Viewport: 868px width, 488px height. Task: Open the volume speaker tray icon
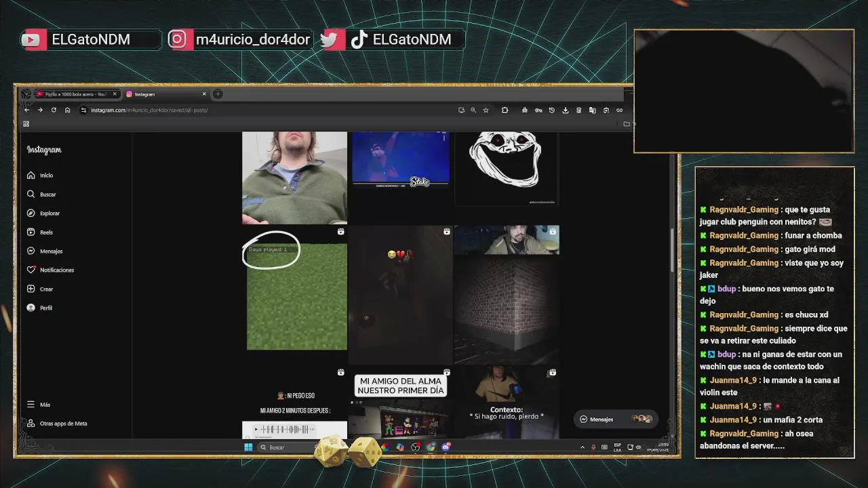638,447
